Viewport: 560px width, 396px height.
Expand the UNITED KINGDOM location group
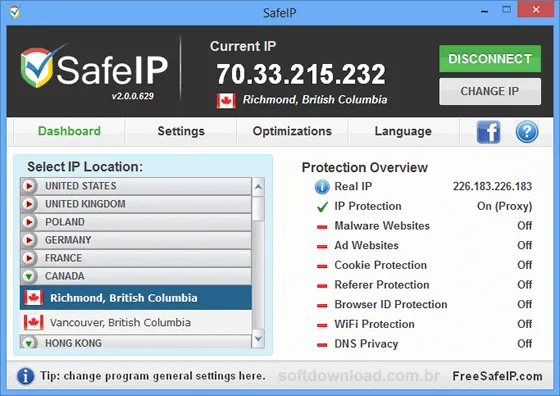pos(29,204)
